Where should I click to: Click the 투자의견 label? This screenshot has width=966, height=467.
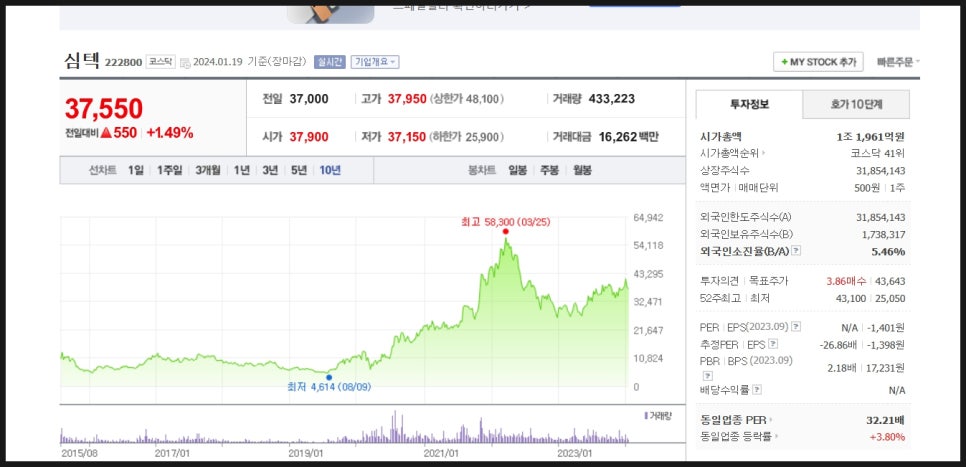tap(721, 281)
